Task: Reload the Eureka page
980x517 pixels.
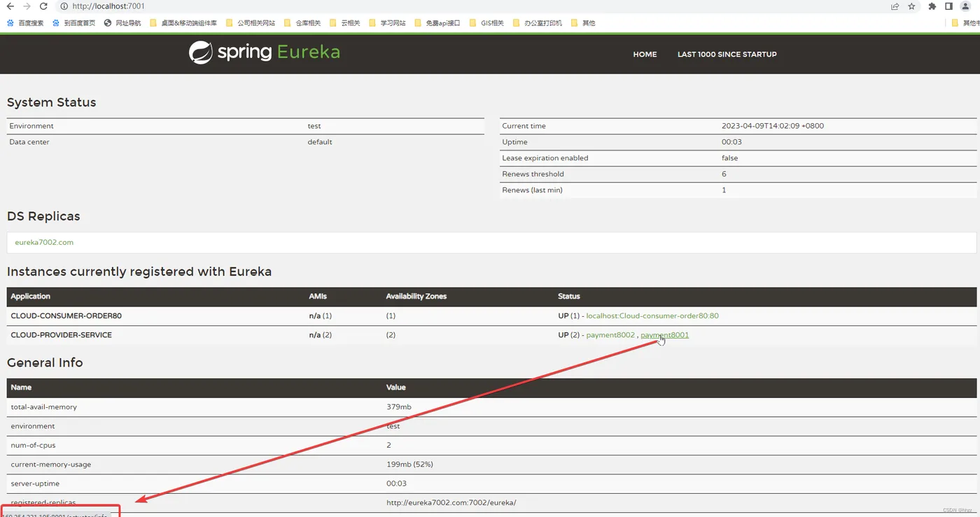Action: [43, 6]
